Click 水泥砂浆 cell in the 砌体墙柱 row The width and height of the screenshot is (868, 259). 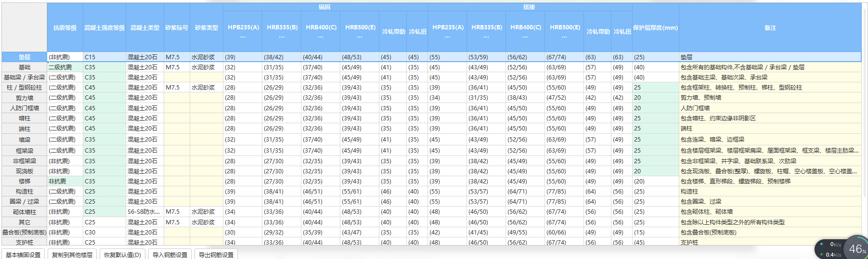tap(207, 212)
